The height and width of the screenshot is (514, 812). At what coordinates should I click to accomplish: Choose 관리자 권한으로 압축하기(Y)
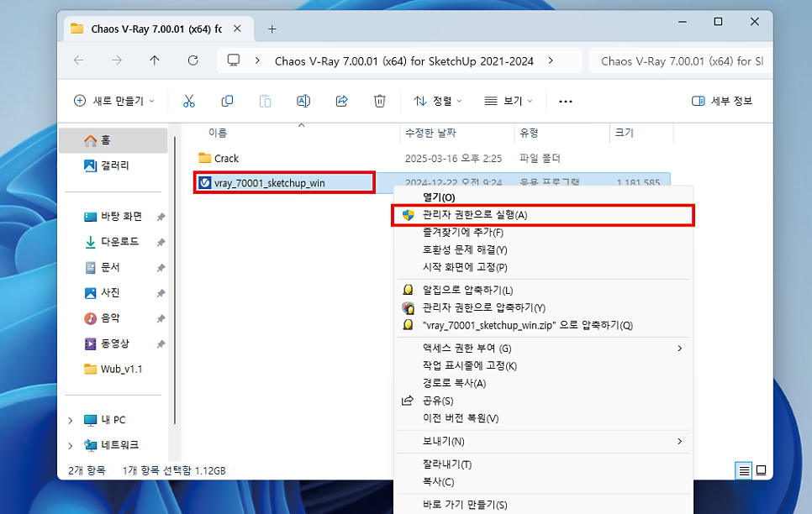543,308
